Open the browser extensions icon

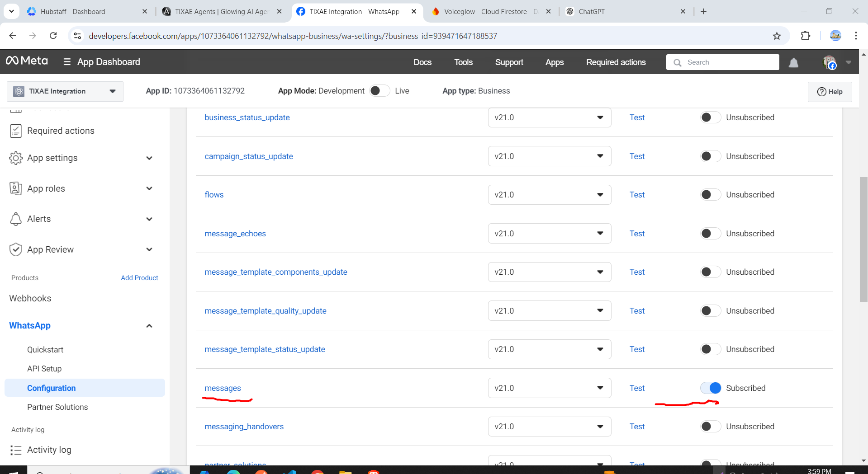coord(806,36)
